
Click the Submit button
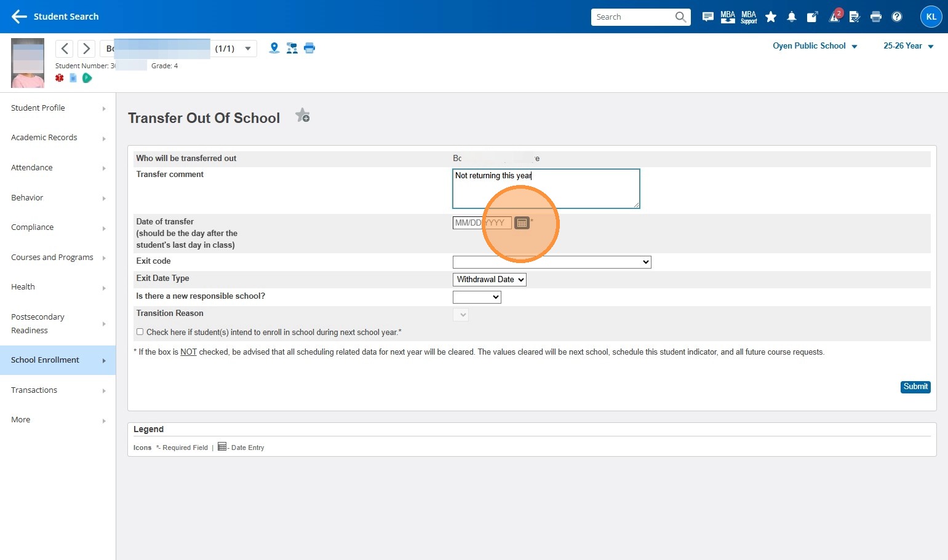tap(915, 387)
